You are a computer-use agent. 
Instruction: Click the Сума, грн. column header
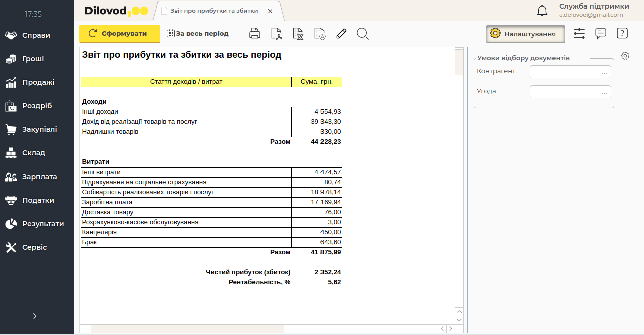[317, 82]
